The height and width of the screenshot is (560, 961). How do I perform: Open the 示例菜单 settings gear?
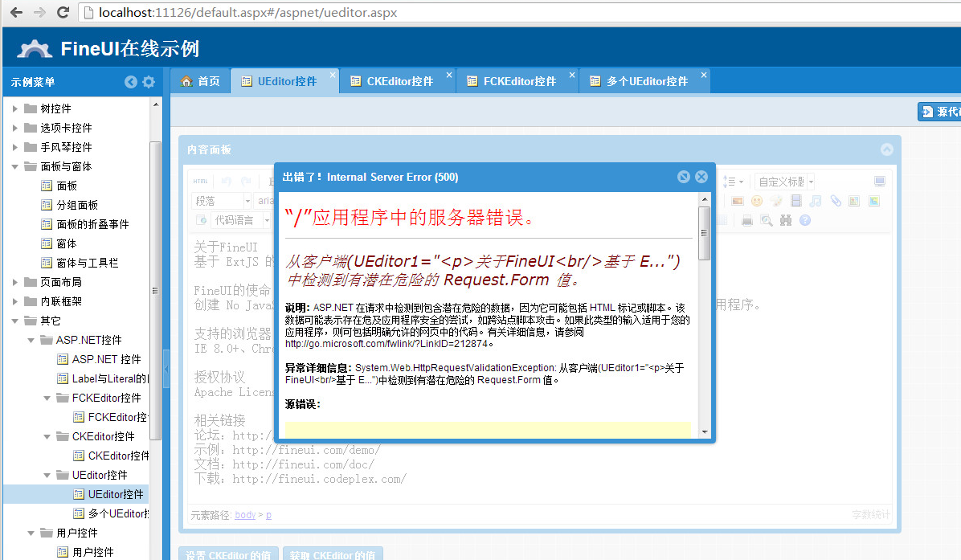point(149,82)
